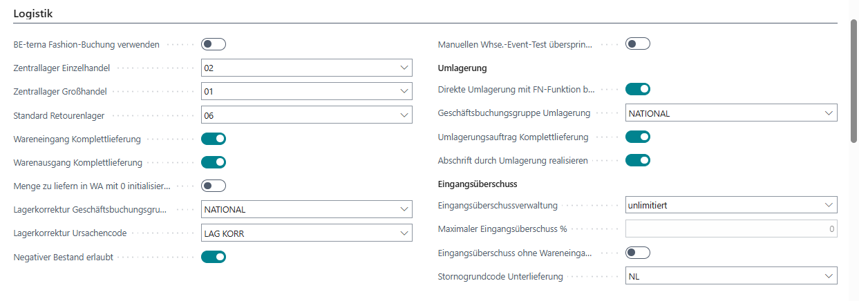Open Lagerkorrektur Ursachencode dropdown arrow
This screenshot has width=868, height=301.
click(x=404, y=233)
